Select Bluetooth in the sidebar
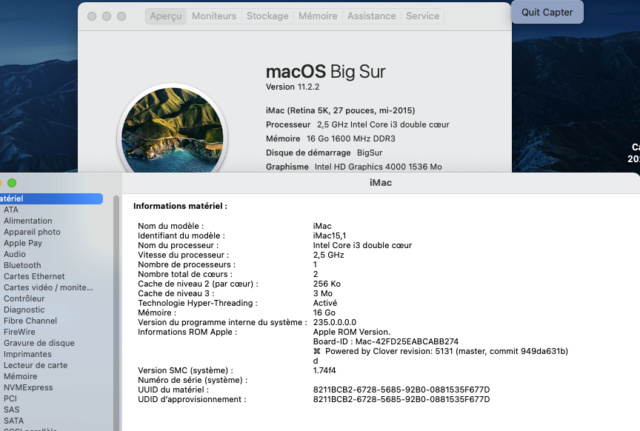The width and height of the screenshot is (640, 431). (x=22, y=265)
